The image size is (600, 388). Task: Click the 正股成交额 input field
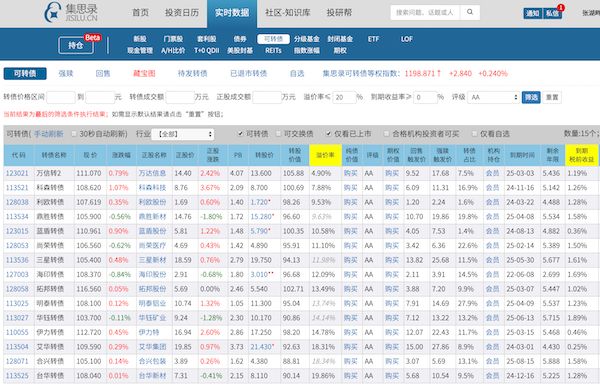pos(267,97)
